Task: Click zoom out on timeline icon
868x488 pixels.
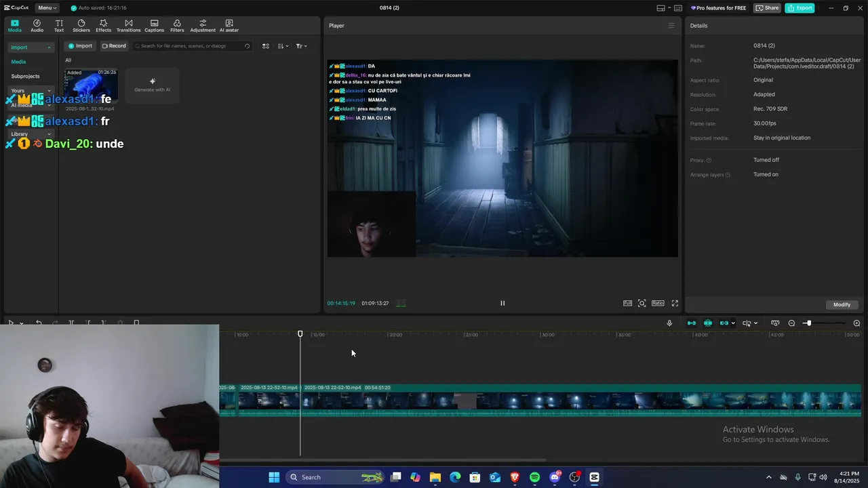Action: (791, 323)
